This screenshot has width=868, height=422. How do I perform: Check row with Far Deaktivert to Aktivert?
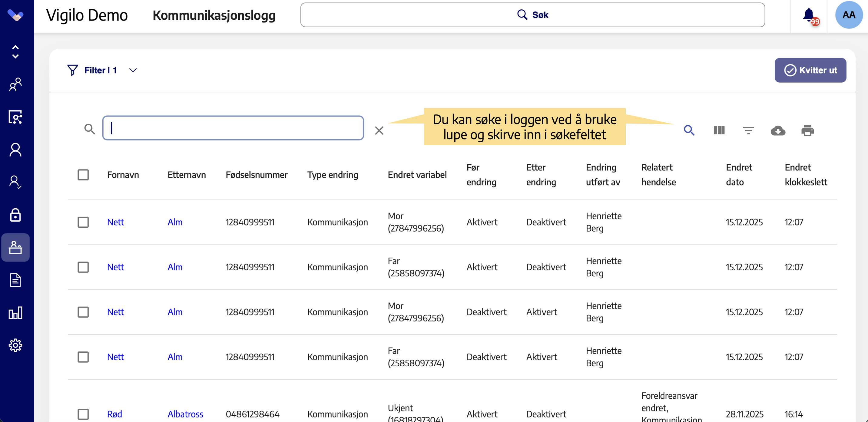tap(83, 357)
